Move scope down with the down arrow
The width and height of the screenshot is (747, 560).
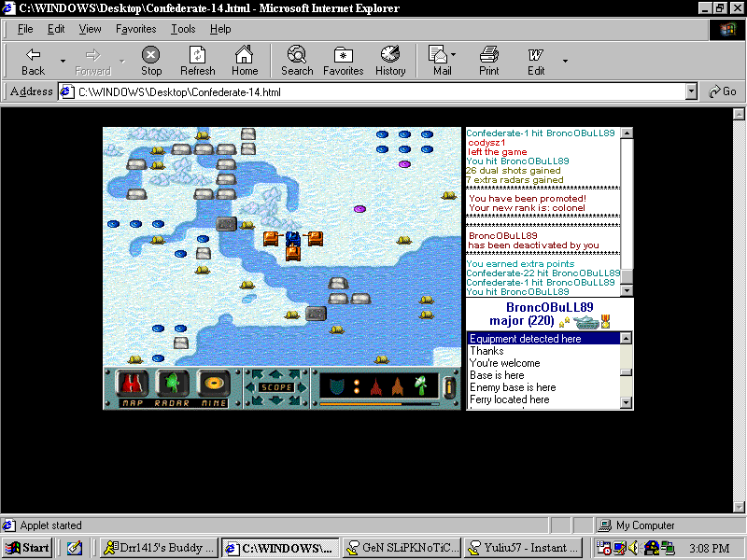point(275,400)
